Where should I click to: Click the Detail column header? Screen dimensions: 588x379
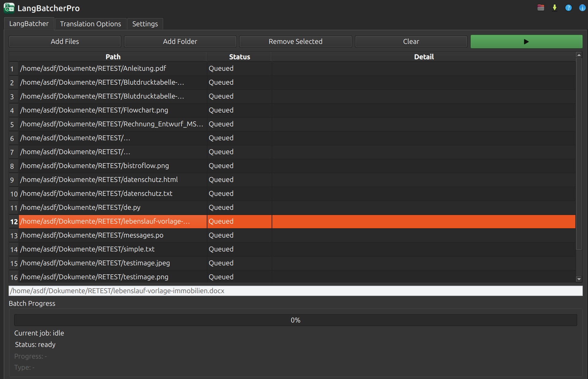tap(424, 57)
